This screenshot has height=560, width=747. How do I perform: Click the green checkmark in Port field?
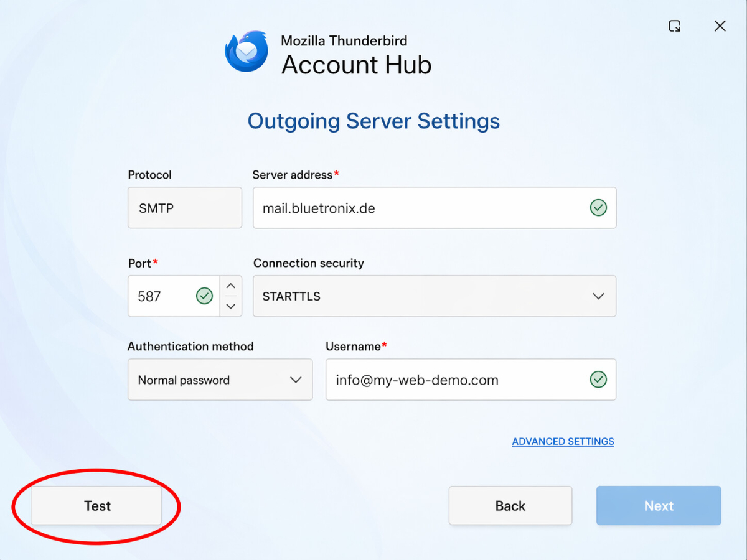[204, 296]
